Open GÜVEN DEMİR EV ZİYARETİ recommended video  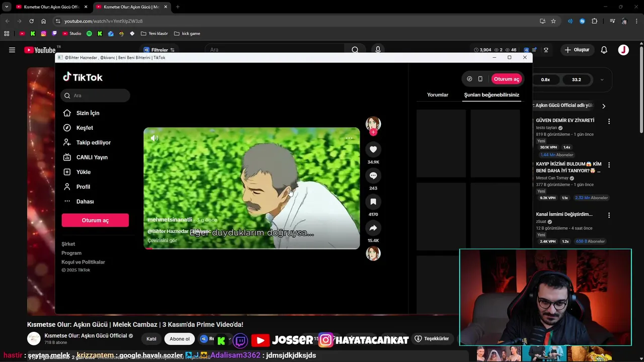tap(565, 121)
